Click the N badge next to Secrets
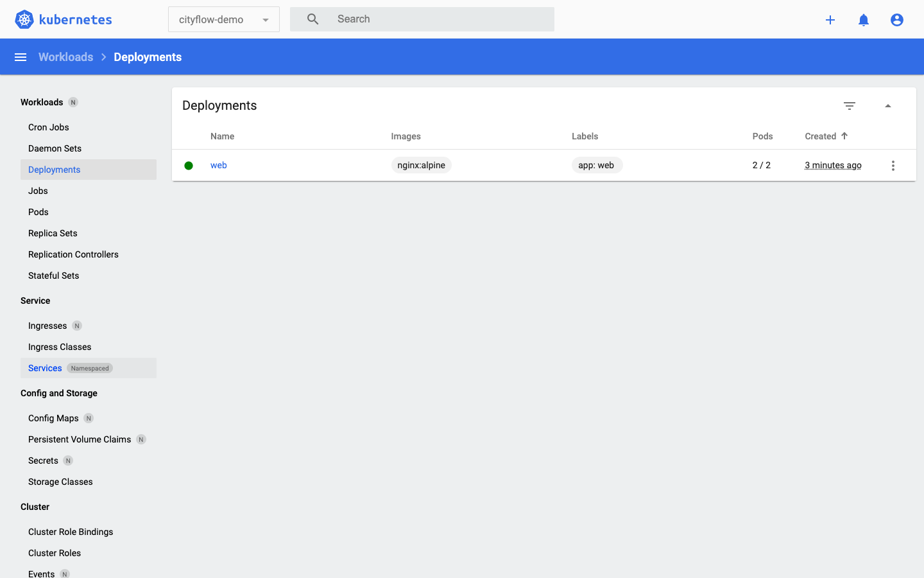The image size is (924, 578). 68,460
